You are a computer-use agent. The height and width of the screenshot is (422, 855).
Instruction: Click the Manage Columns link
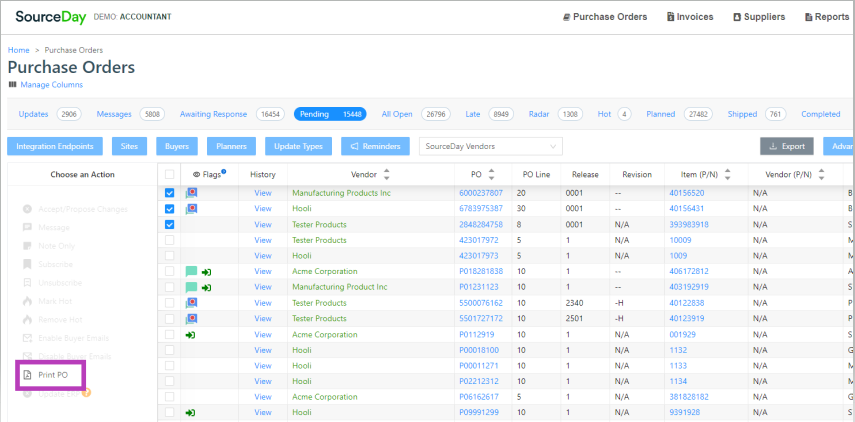[x=52, y=85]
